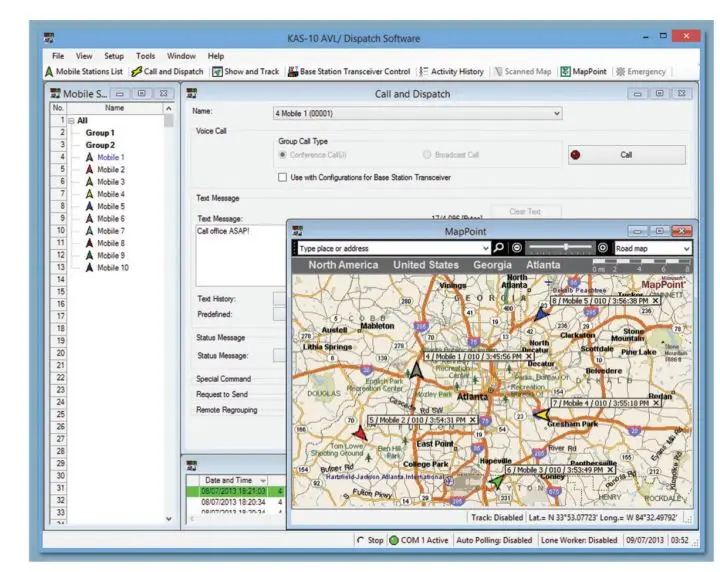Select the Mobile 2 station icon in list
The image size is (720, 572).
[90, 169]
